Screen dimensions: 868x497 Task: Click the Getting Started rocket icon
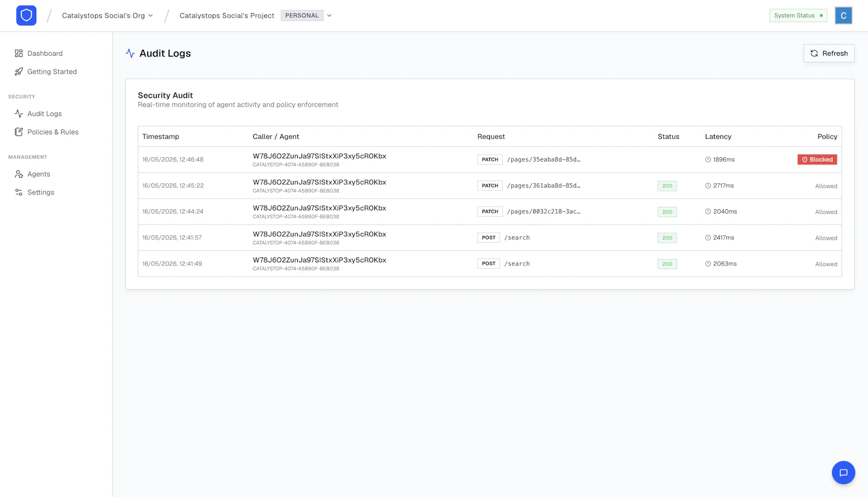tap(19, 72)
